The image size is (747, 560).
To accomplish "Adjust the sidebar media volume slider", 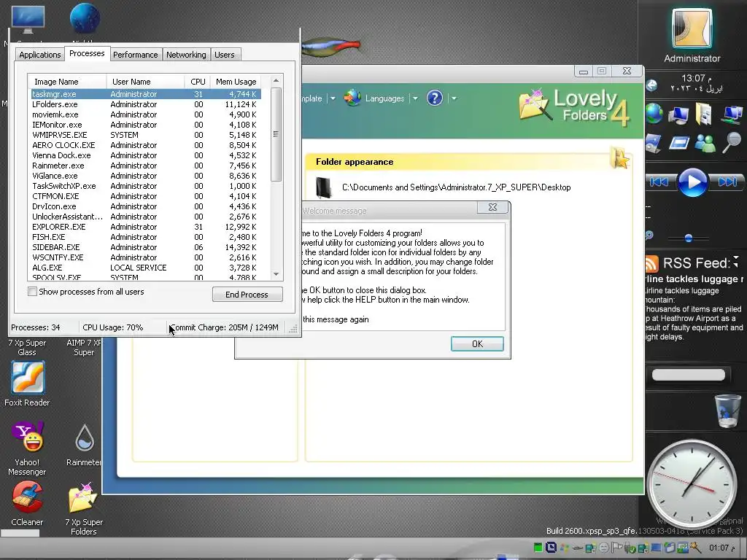I will (689, 238).
